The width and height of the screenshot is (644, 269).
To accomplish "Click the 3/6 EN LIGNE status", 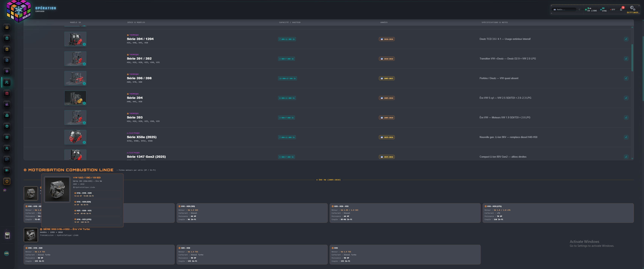I will [x=591, y=10].
